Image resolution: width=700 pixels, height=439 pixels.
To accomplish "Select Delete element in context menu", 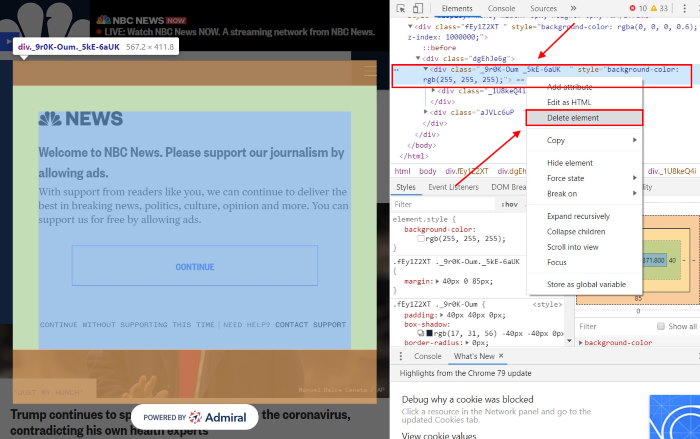I will (x=584, y=118).
